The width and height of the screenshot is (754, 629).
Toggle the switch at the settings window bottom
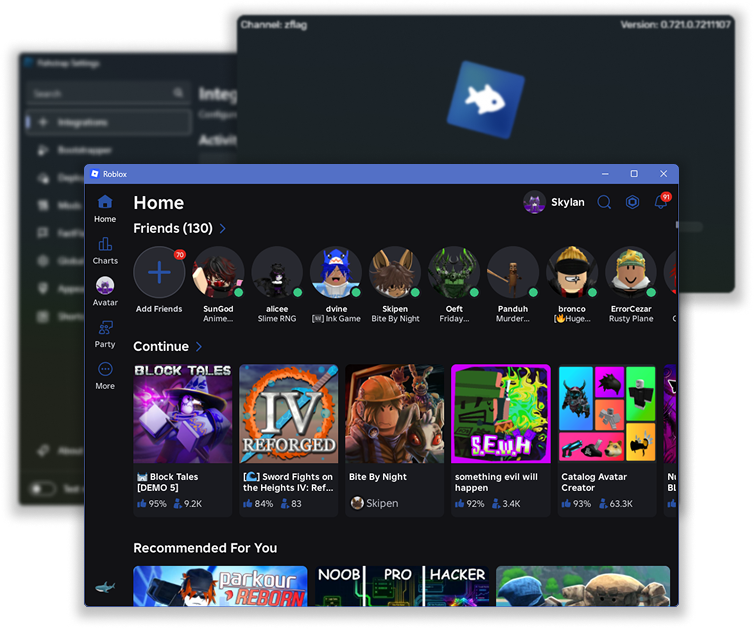click(43, 489)
